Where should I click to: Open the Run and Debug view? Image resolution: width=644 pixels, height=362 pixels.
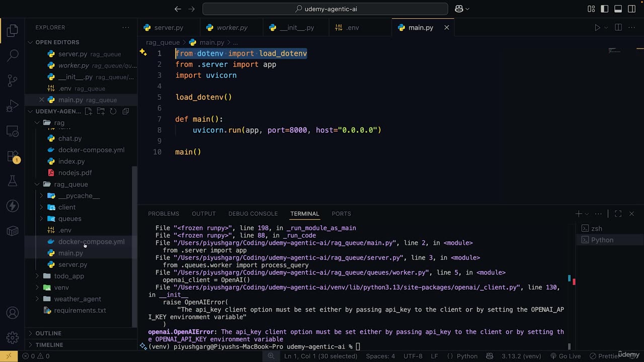pos(13,106)
